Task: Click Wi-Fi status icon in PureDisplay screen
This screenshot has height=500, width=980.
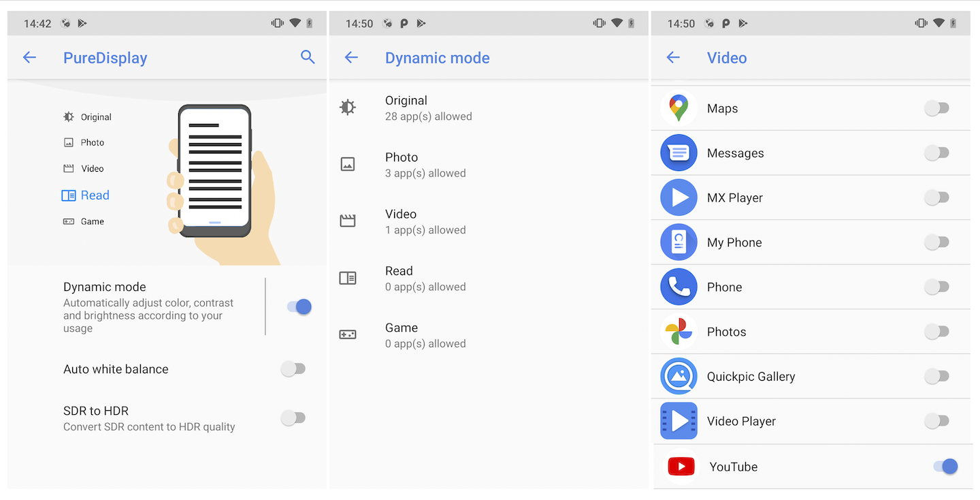Action: pos(295,22)
